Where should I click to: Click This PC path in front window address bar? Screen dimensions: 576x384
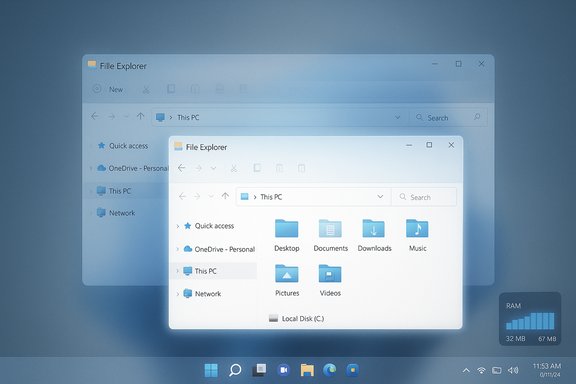pyautogui.click(x=271, y=197)
